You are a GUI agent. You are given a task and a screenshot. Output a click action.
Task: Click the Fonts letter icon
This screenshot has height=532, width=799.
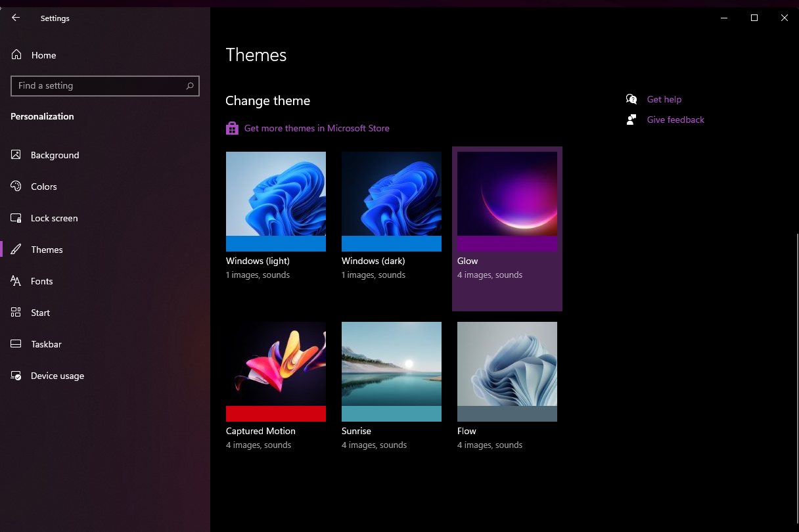click(x=16, y=281)
